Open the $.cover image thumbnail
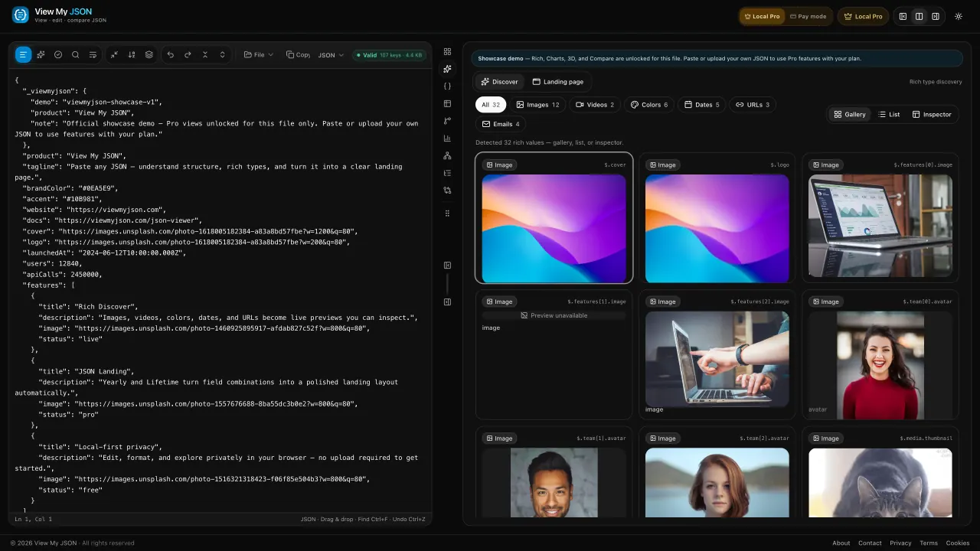Screen dimensions: 980x551 554,228
